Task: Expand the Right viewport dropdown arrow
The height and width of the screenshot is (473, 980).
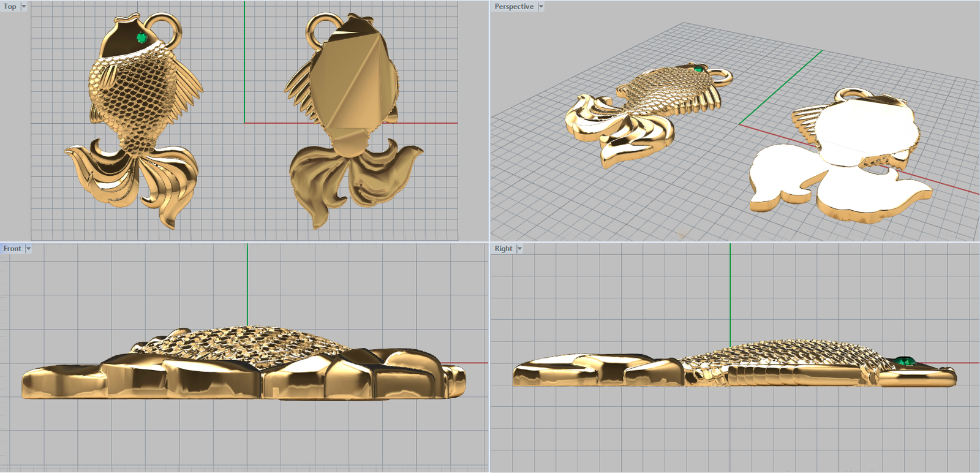Action: click(519, 249)
